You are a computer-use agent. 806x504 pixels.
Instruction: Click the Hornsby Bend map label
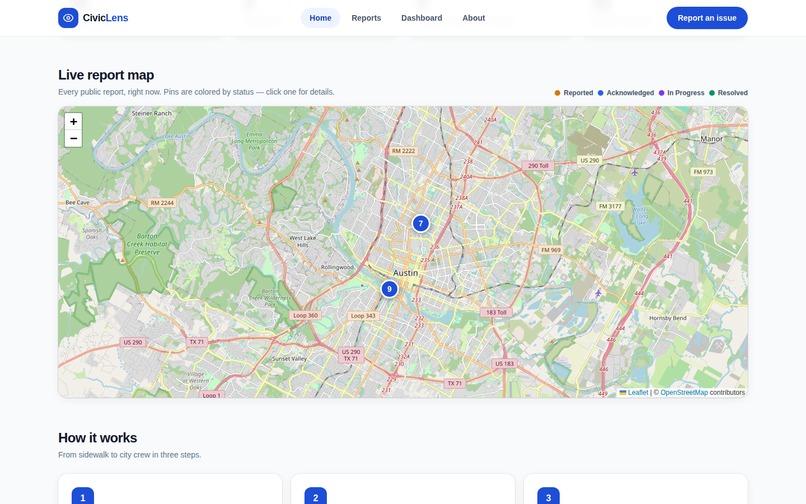(668, 318)
